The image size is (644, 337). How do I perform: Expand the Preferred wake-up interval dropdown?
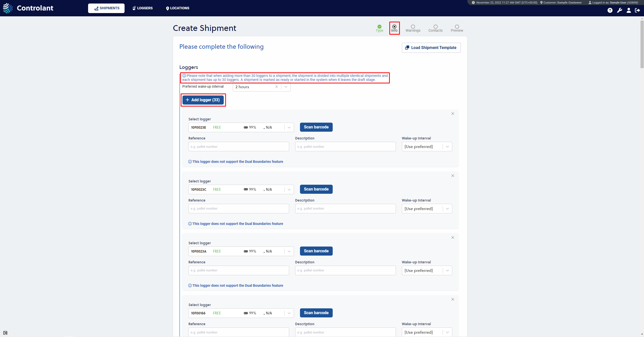[x=286, y=87]
